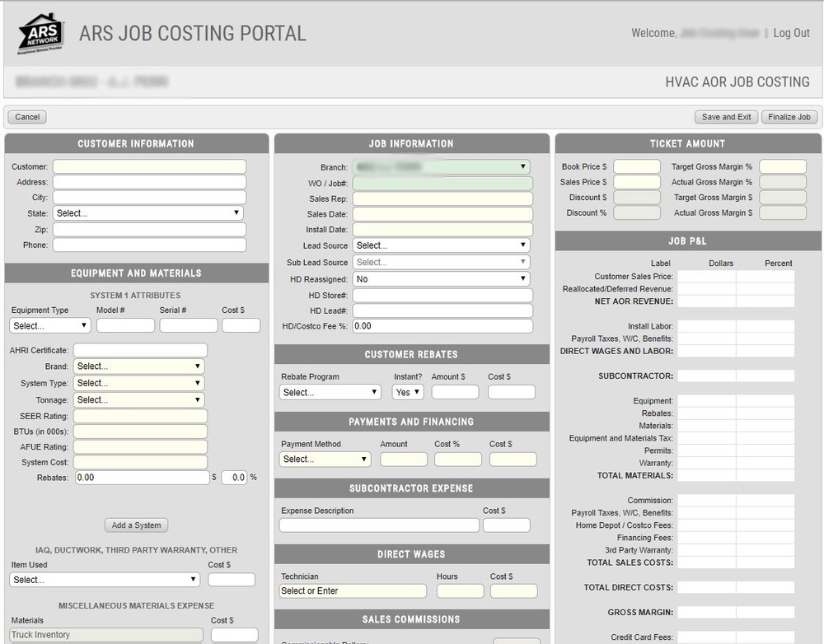Click the Truck Inventory materials field
Screen dimensions: 824x644
(106, 635)
